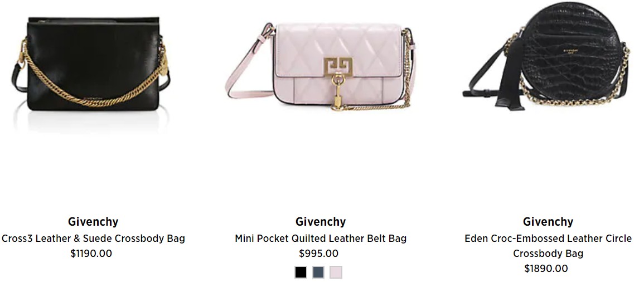This screenshot has width=644, height=282.
Task: Click Givenchy brand name above Mini Pocket bag
Action: coord(321,222)
